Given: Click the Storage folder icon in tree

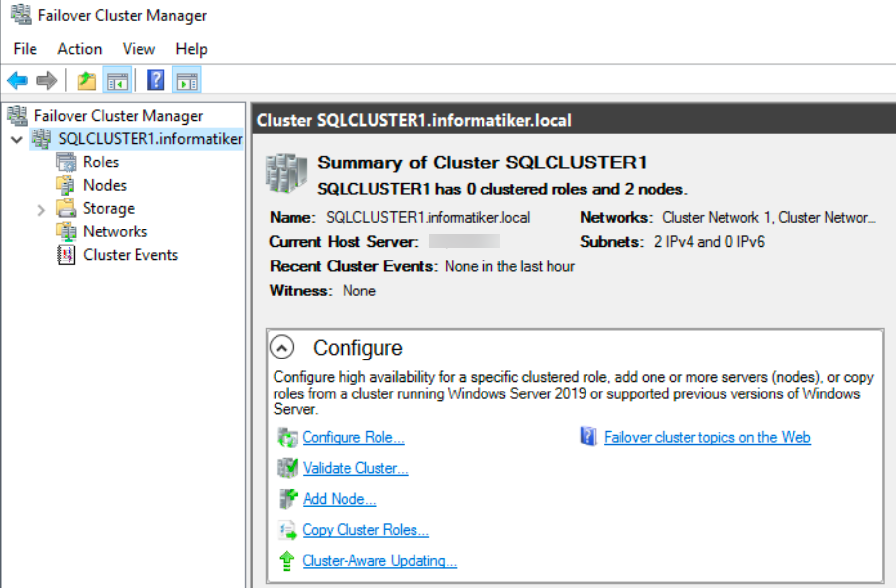Looking at the screenshot, I should click(66, 208).
